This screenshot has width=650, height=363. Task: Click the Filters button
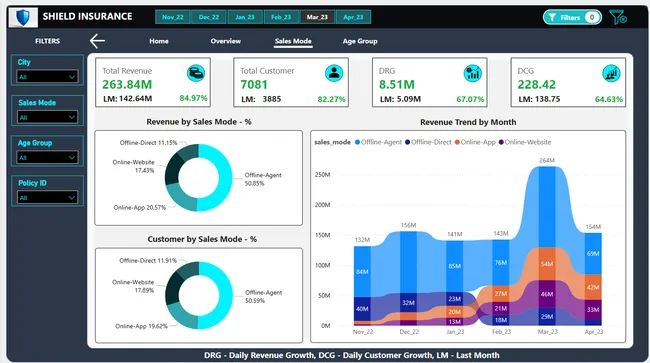click(x=572, y=17)
